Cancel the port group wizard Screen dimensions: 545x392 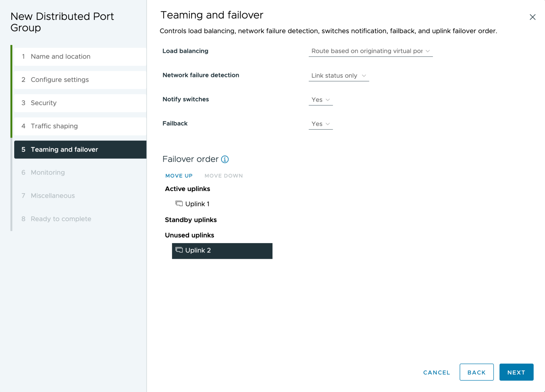pos(436,373)
